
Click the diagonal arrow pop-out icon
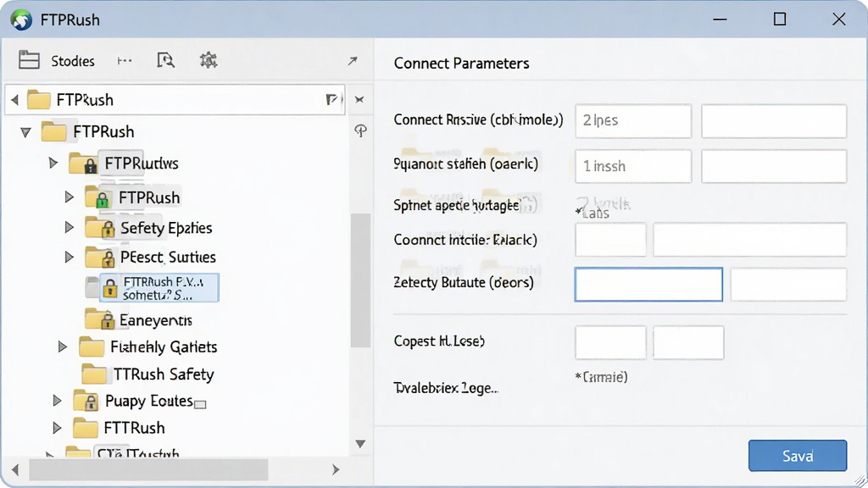353,60
